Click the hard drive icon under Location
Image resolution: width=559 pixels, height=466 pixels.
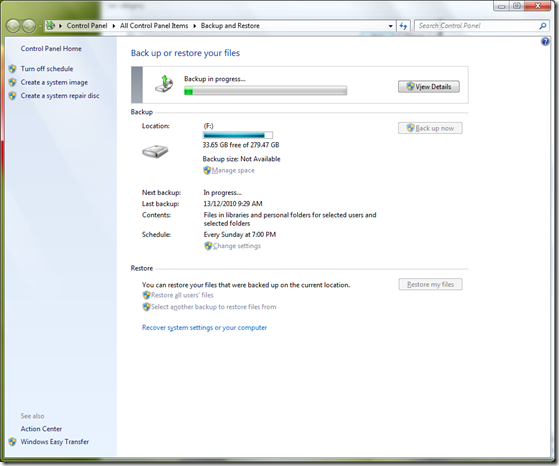pyautogui.click(x=155, y=152)
